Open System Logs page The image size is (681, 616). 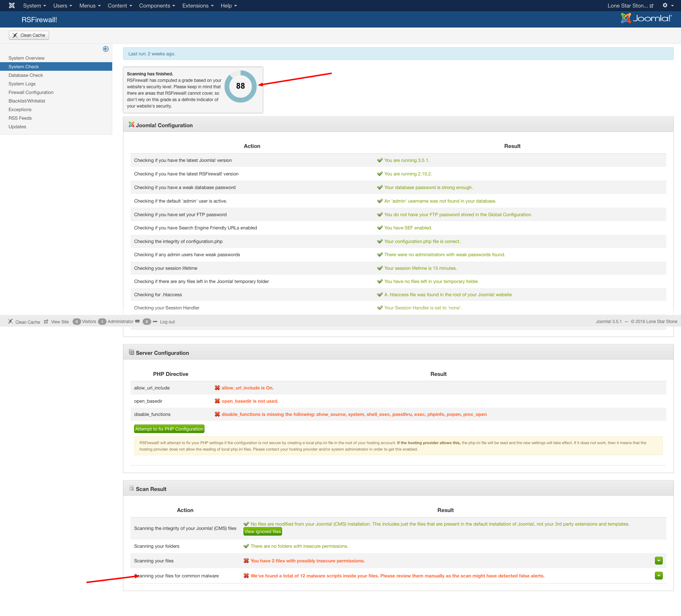(22, 84)
